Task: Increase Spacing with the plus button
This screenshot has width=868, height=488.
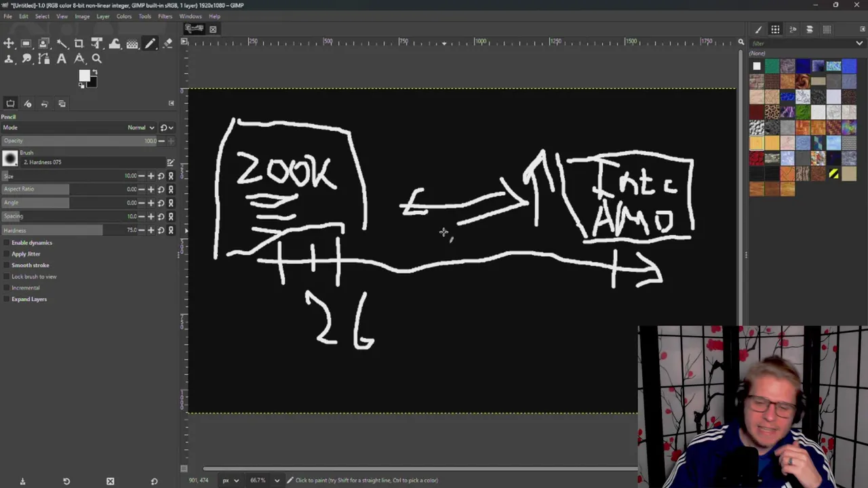Action: (x=151, y=217)
